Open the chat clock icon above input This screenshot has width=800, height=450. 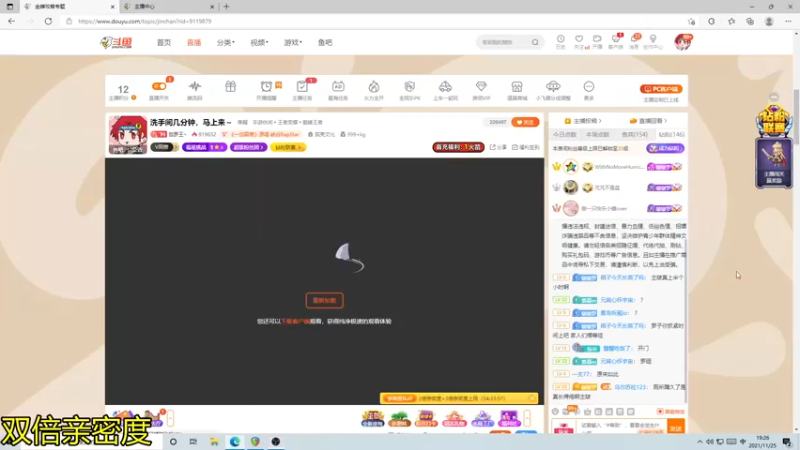click(x=556, y=411)
